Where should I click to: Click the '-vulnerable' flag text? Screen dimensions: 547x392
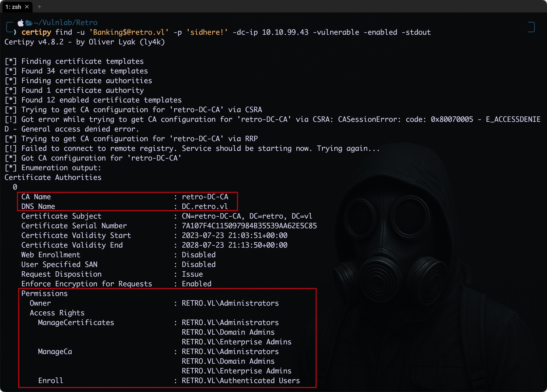pyautogui.click(x=336, y=32)
